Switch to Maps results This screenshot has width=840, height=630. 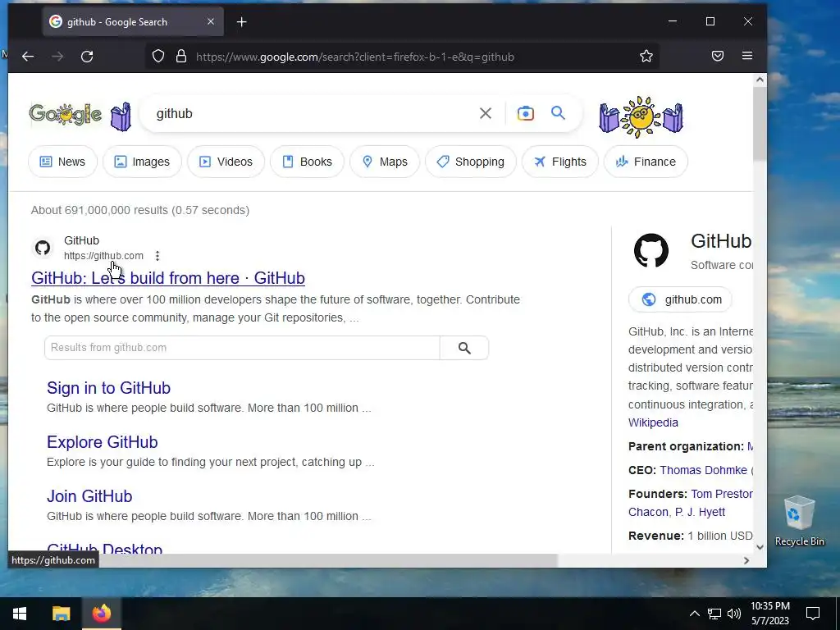pyautogui.click(x=385, y=162)
